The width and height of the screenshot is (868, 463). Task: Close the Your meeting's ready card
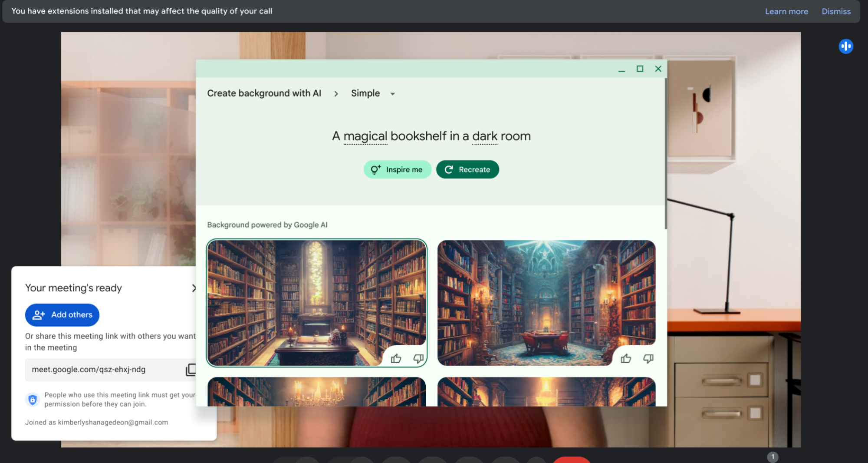coord(194,288)
